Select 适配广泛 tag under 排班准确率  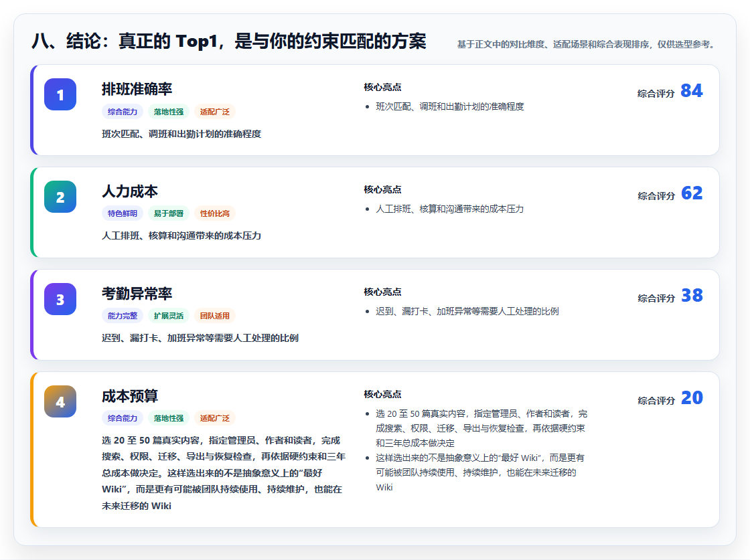coord(215,111)
